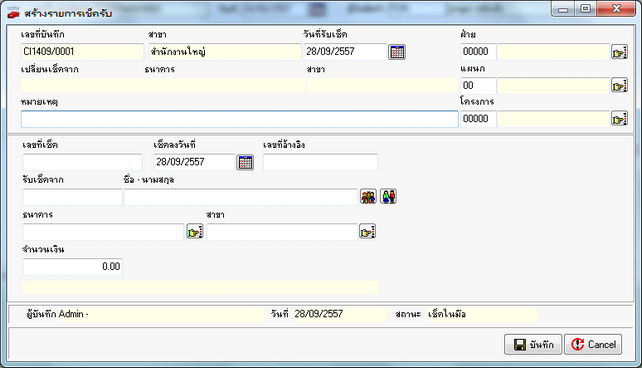
Task: Browse ฝ่าย lookup folder icon
Action: [x=619, y=52]
